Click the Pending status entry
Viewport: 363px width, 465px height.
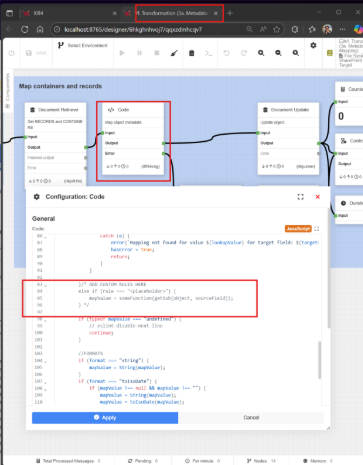[143, 461]
